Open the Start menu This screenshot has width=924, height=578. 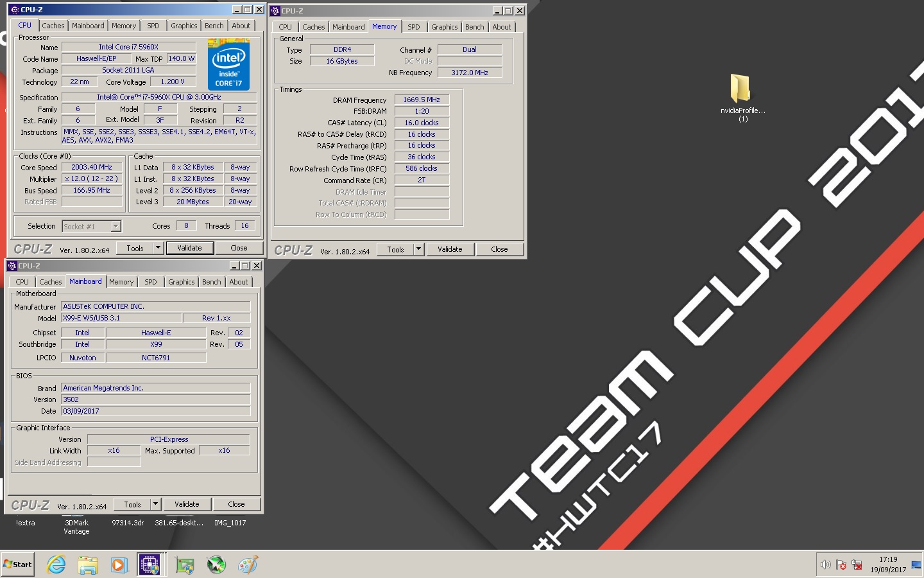17,565
